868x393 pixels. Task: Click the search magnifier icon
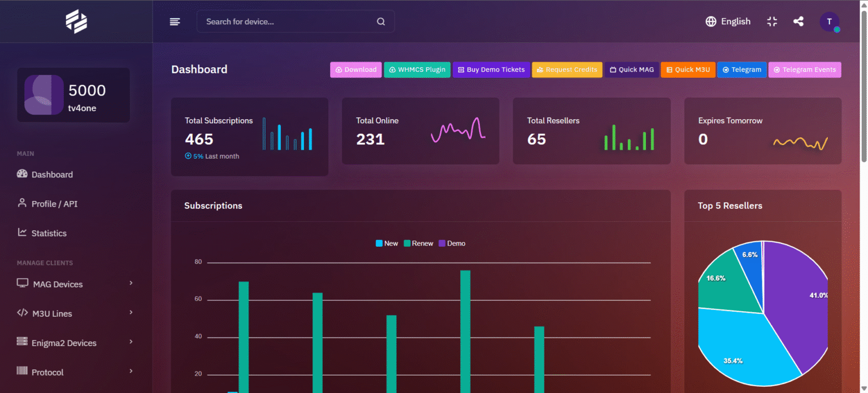click(x=381, y=21)
